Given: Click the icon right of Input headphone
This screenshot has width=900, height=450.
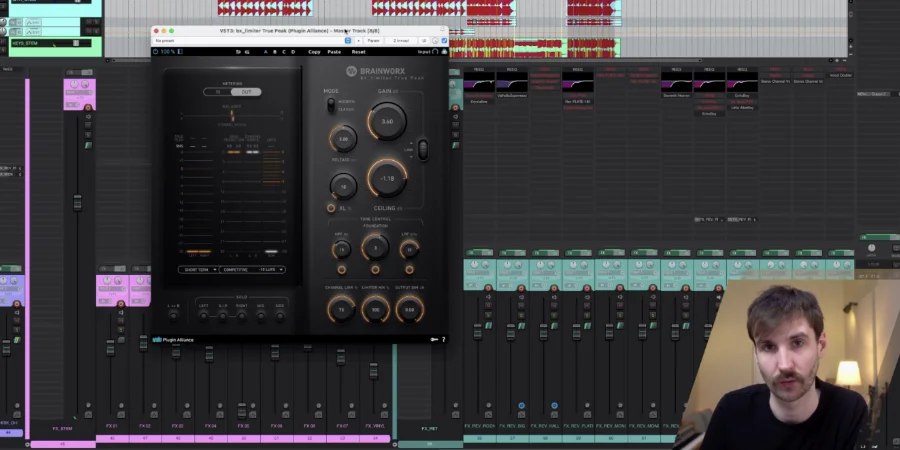Looking at the screenshot, I should pyautogui.click(x=444, y=52).
